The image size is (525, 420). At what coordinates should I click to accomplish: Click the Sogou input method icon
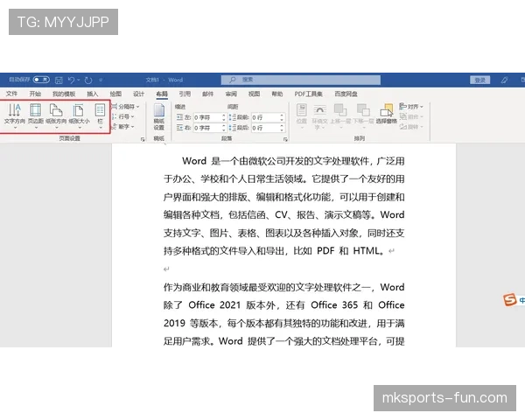click(509, 299)
